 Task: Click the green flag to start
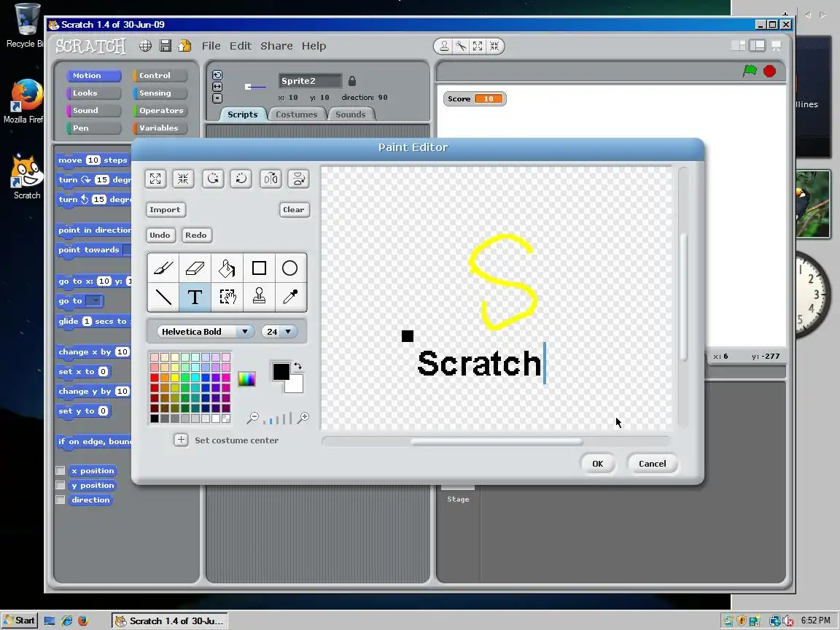tap(750, 71)
